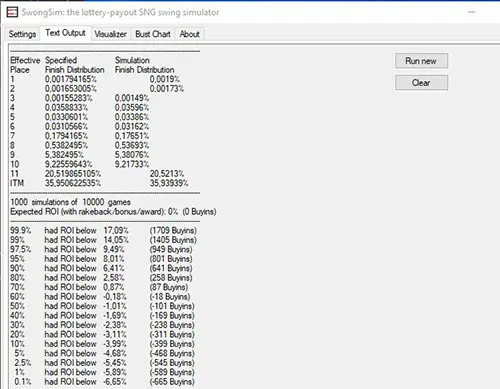Open the Settings tab
Image resolution: width=500 pixels, height=389 pixels.
point(22,34)
